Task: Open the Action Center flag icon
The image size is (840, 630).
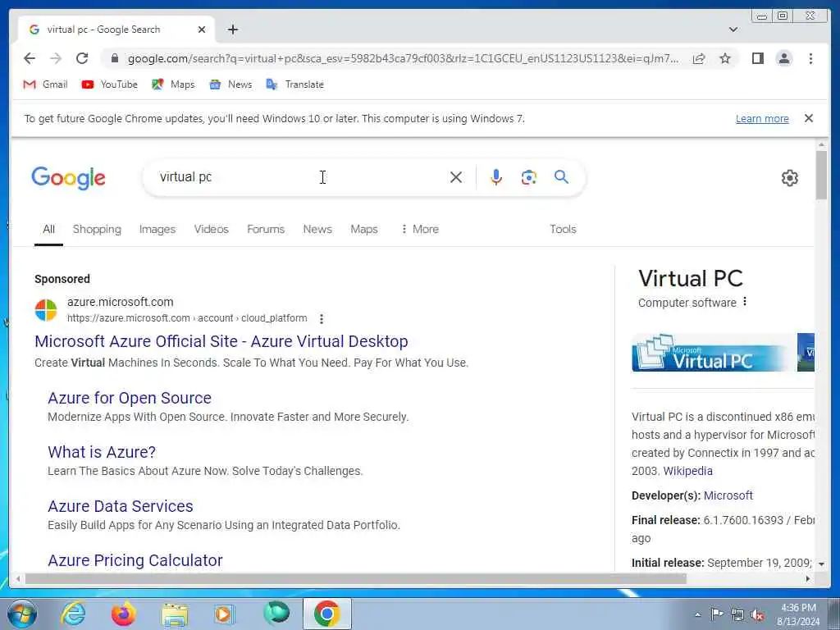Action: (717, 614)
